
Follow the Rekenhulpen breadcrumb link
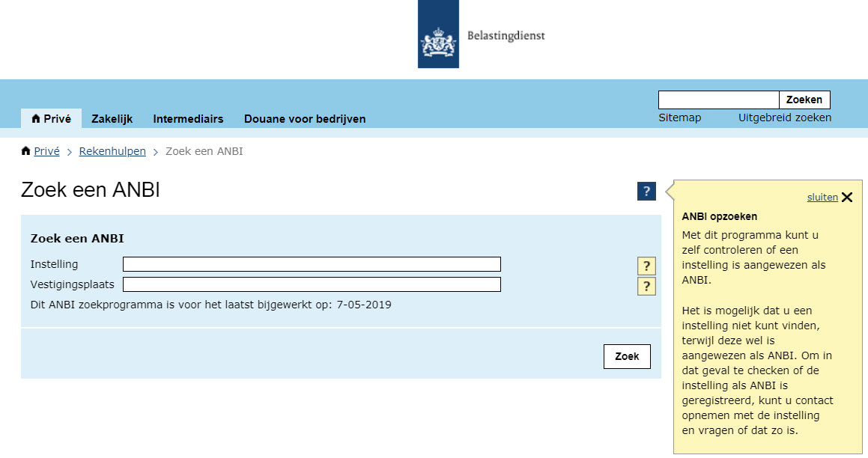[x=112, y=152]
